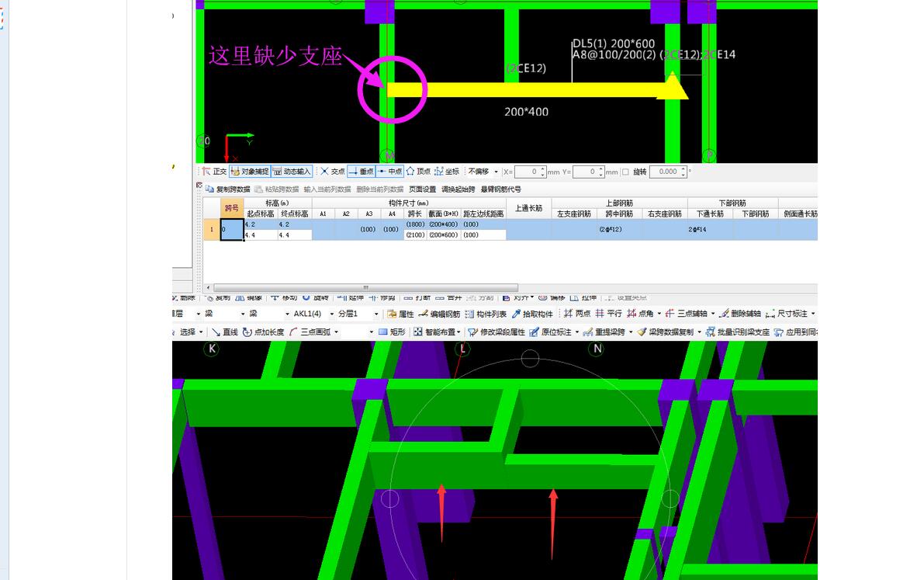Toggle 垂点 perpendicular snap
The image size is (924, 580).
pos(362,172)
